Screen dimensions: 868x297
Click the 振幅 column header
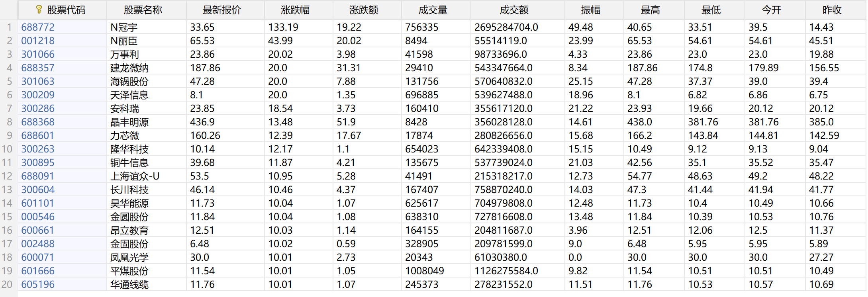tap(591, 10)
